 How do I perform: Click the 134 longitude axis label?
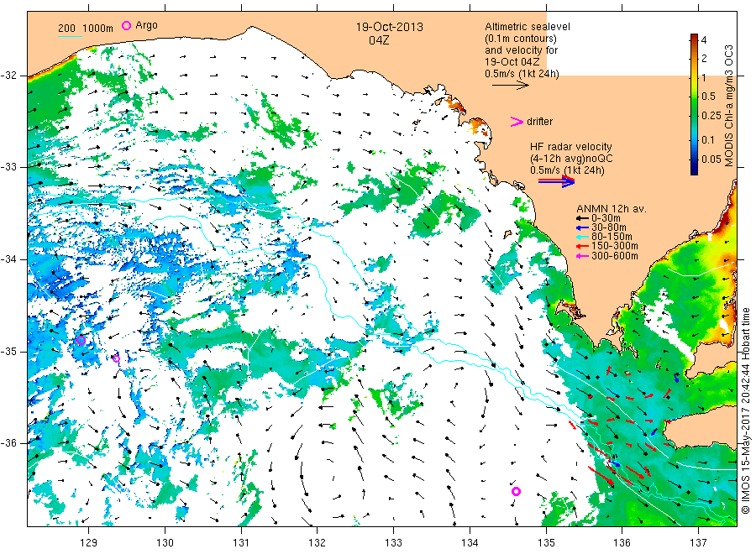tap(470, 543)
